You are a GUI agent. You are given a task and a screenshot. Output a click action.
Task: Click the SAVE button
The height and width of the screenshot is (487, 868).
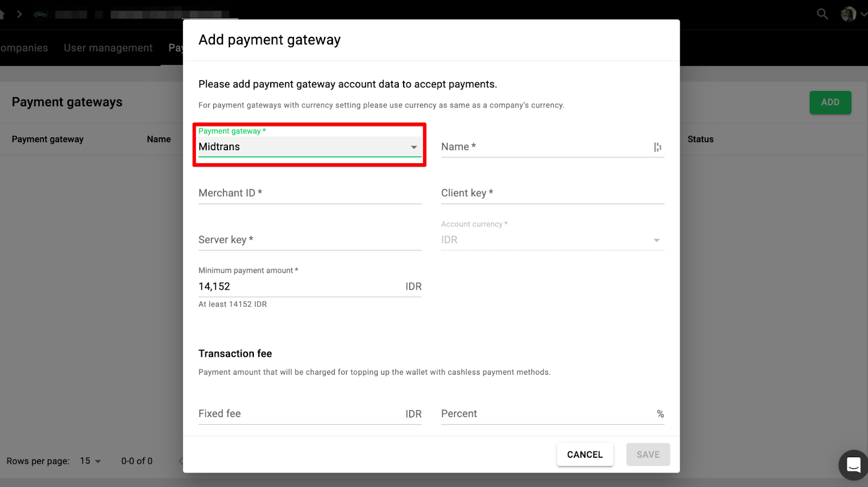(648, 454)
